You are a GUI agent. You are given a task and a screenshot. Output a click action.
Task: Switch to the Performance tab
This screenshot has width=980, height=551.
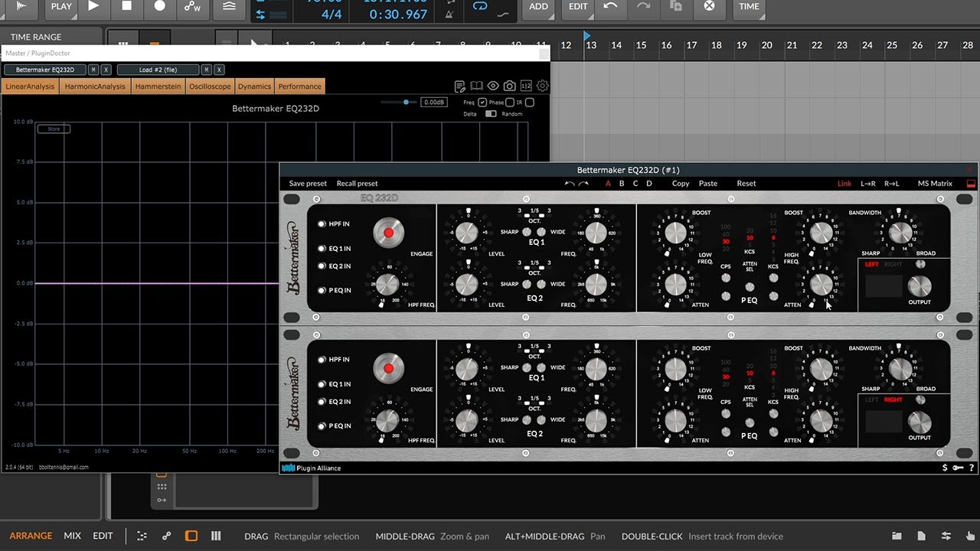point(299,86)
